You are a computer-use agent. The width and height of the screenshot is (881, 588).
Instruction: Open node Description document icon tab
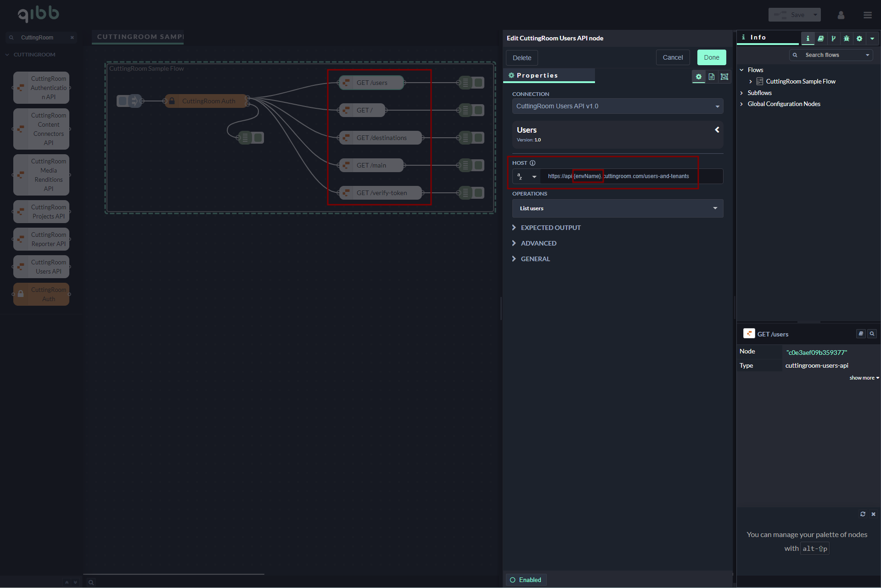(711, 77)
